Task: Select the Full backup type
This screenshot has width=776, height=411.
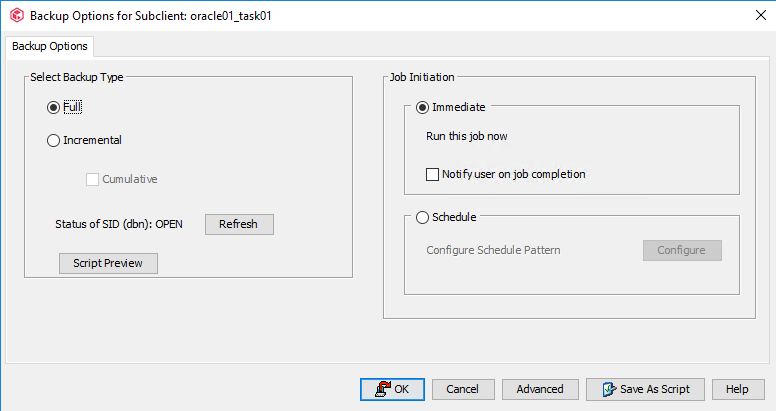Action: click(54, 108)
